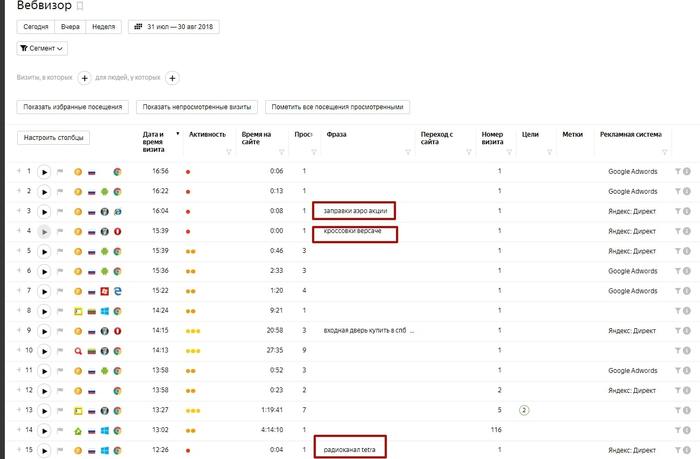Click the internal link source icon in row 13
700x459 pixels.
click(x=78, y=411)
